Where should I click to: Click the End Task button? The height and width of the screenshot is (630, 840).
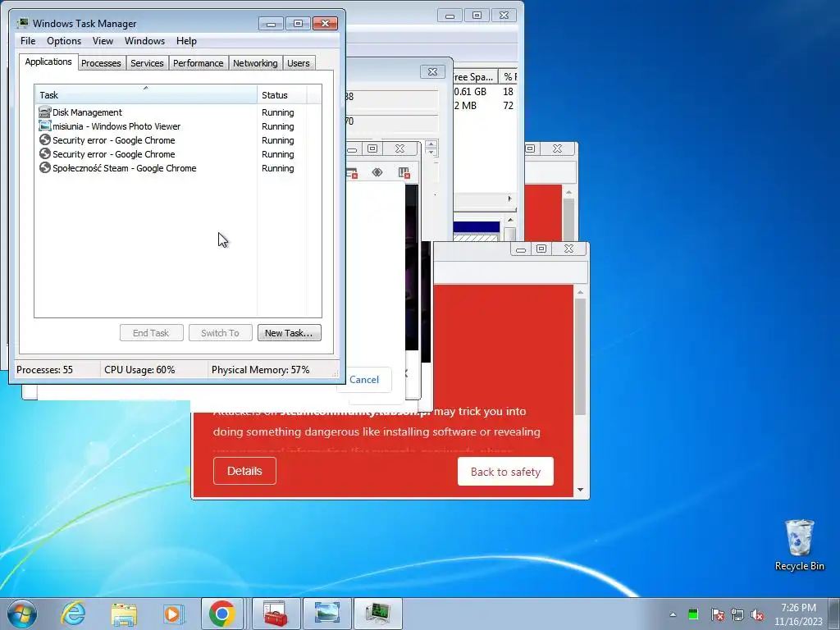(x=152, y=333)
